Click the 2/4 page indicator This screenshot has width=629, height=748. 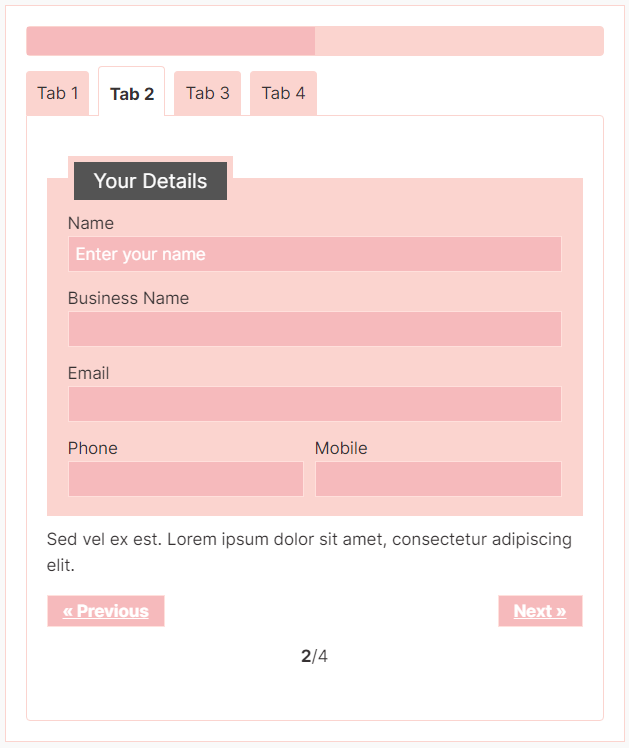point(314,656)
